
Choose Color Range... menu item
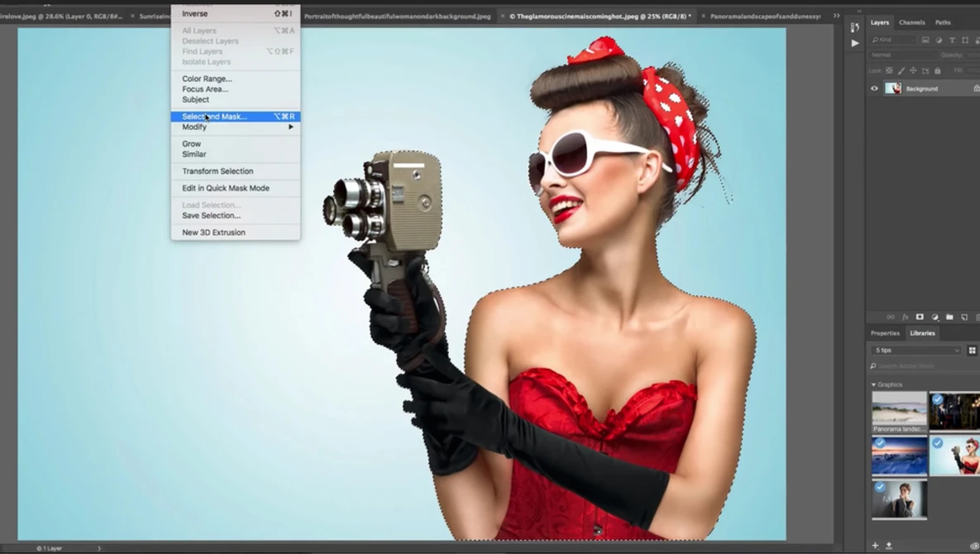point(236,79)
